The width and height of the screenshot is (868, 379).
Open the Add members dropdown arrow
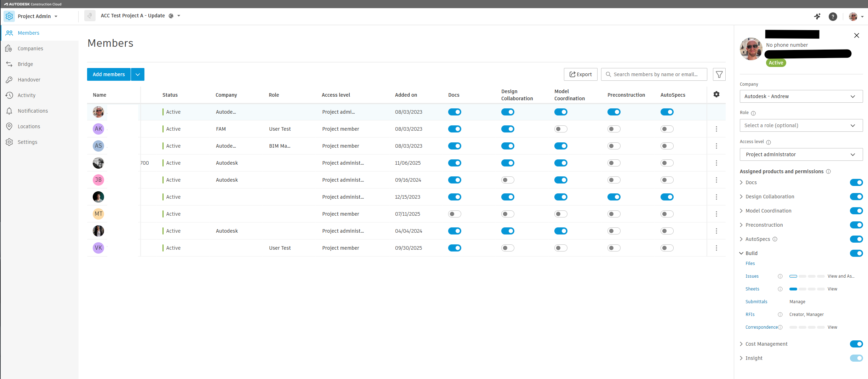click(x=138, y=74)
